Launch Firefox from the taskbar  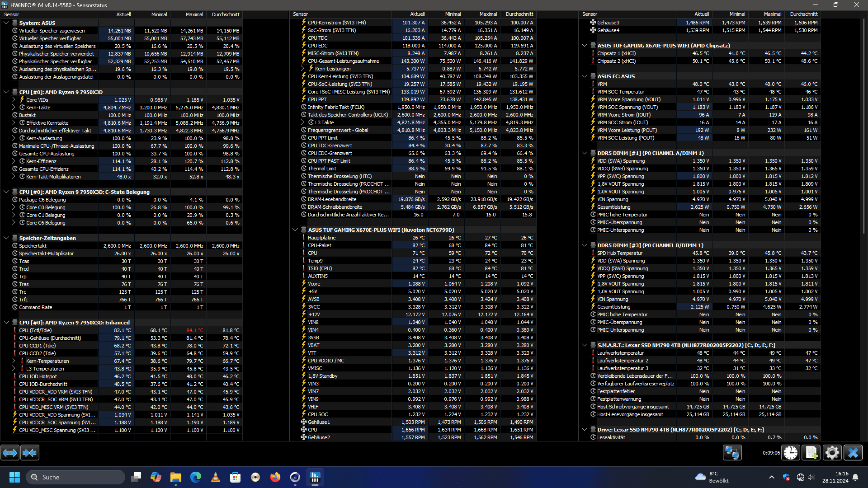pyautogui.click(x=275, y=477)
